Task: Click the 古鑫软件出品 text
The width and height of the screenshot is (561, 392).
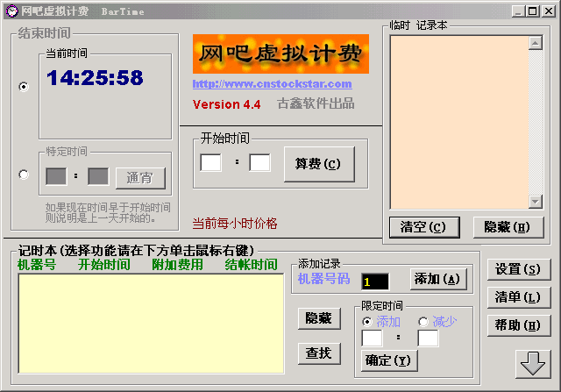Action: [x=316, y=103]
